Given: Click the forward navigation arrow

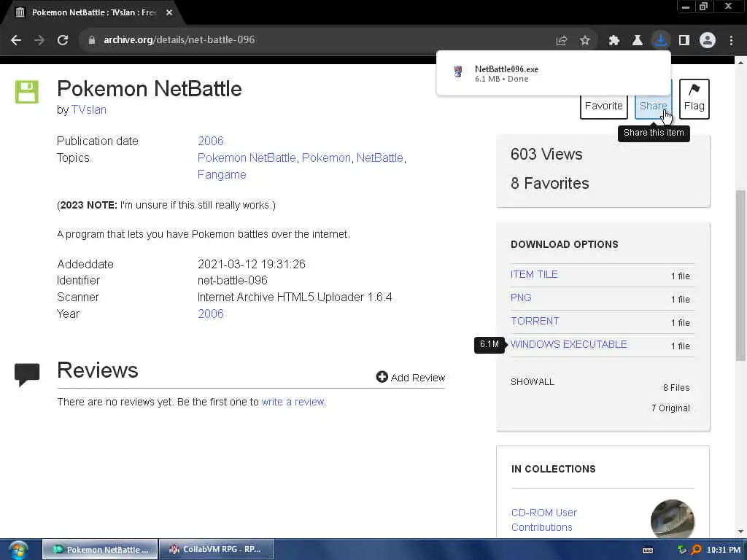Looking at the screenshot, I should pyautogui.click(x=39, y=40).
